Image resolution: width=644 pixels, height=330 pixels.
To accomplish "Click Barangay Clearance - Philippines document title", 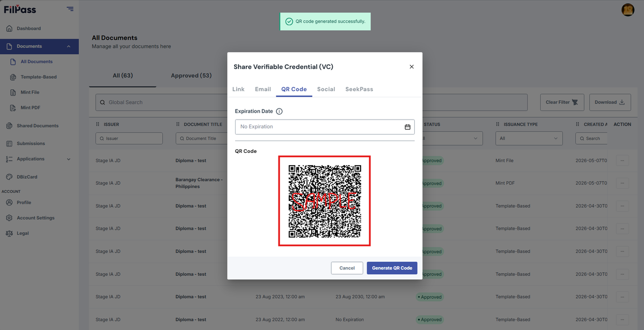I will tap(199, 183).
